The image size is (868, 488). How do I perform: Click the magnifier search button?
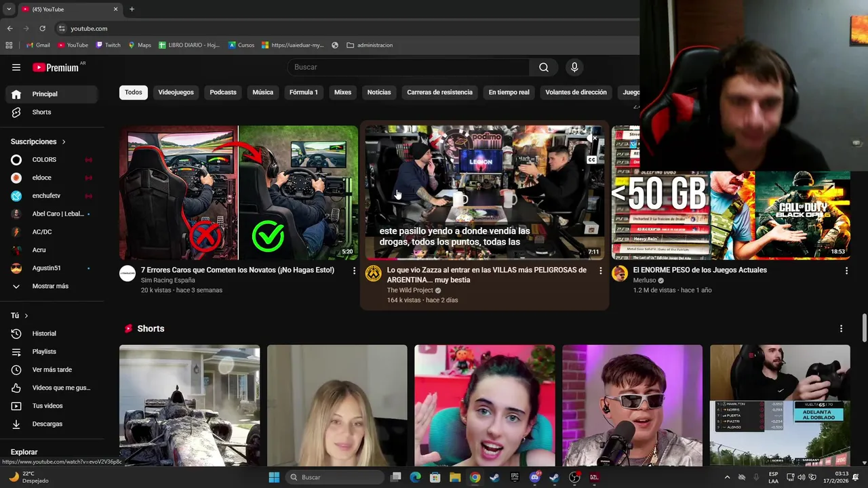pyautogui.click(x=544, y=67)
